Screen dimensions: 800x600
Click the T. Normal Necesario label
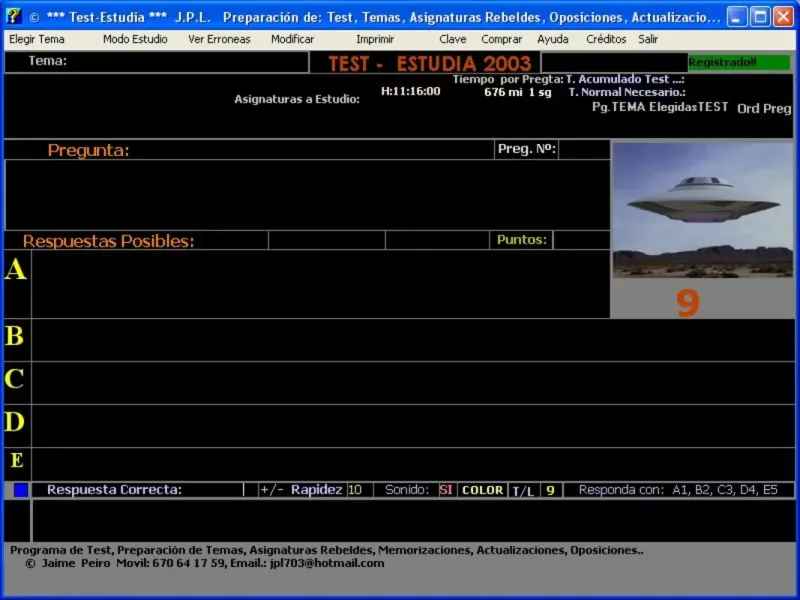(627, 92)
